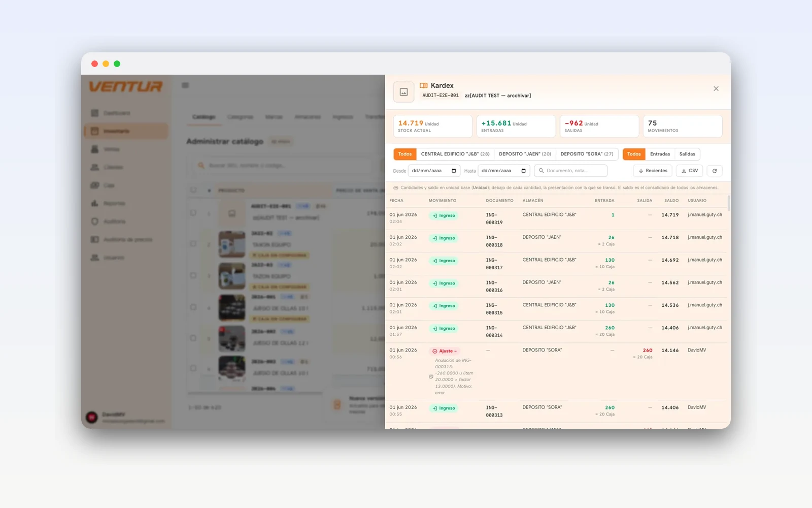Click the search magnifier icon in document field
The width and height of the screenshot is (812, 508).
(x=542, y=171)
